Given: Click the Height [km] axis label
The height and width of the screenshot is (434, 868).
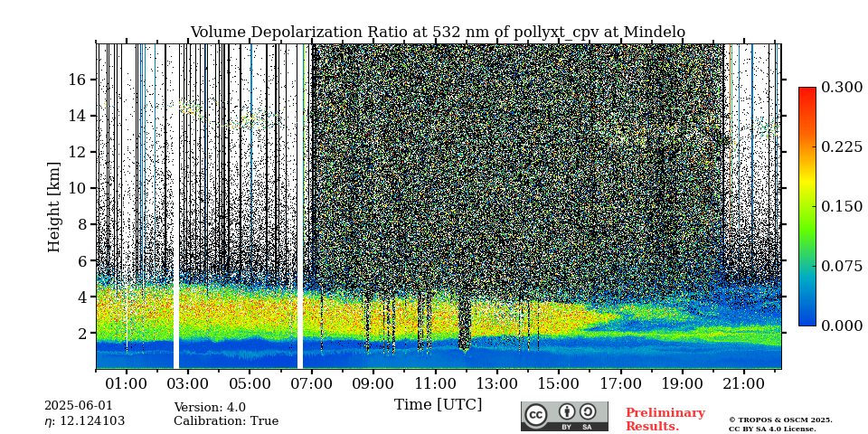Looking at the screenshot, I should click(53, 206).
